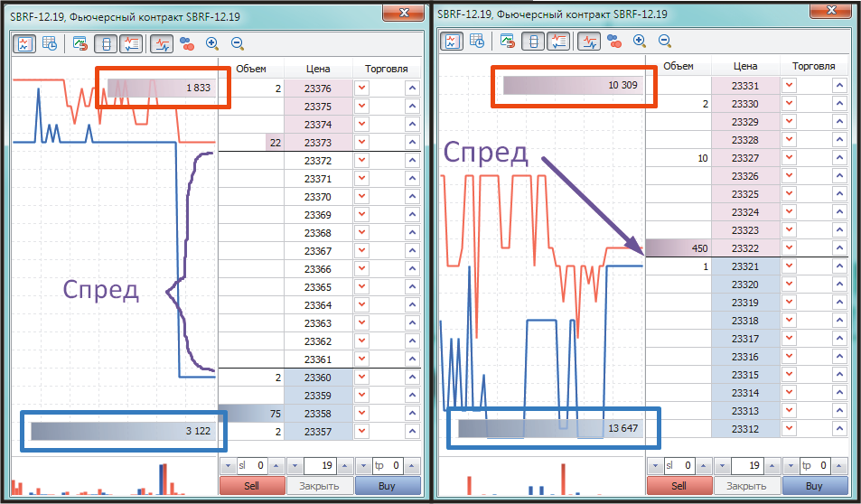
Task: Open Time & Sales icon in left window
Action: [x=50, y=44]
